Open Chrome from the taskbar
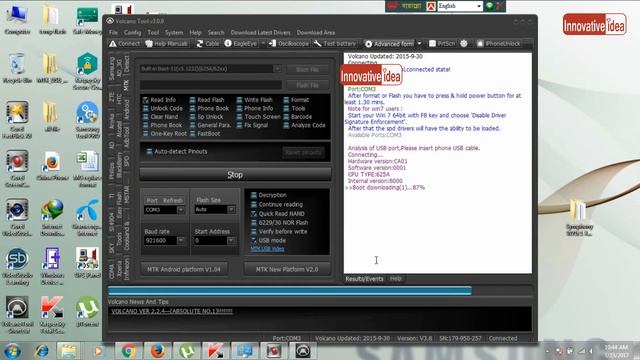This screenshot has width=640, height=360. (128, 351)
